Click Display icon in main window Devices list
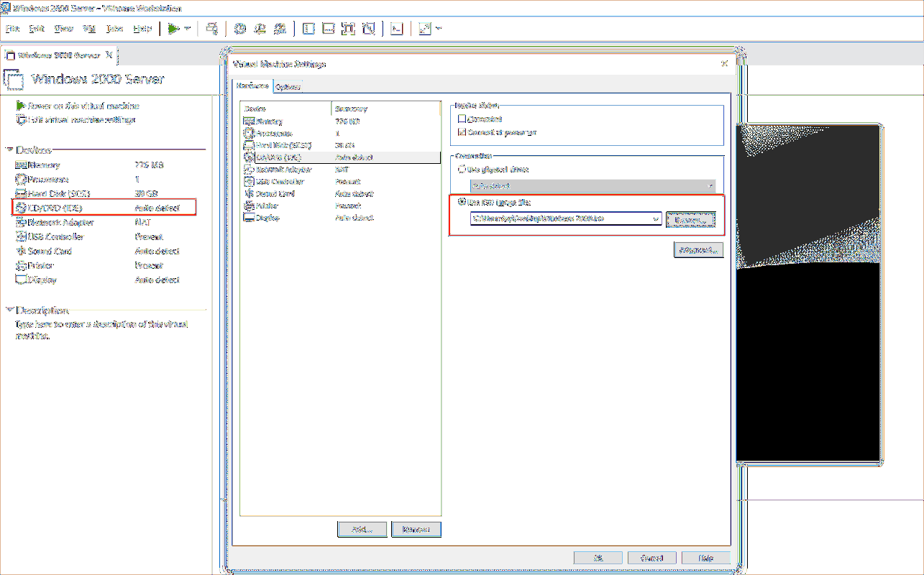This screenshot has width=924, height=575. (x=21, y=280)
